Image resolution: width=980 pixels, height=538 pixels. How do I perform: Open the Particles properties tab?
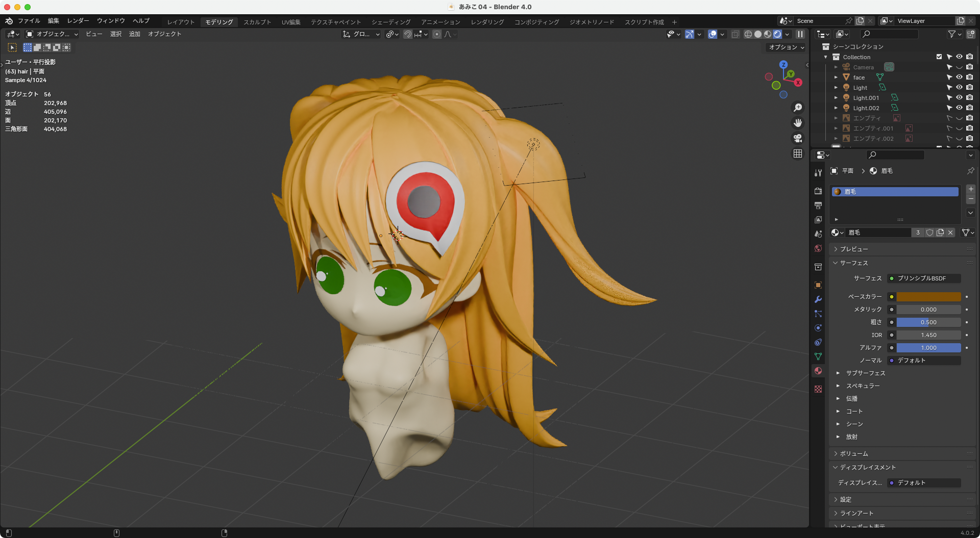[x=818, y=314]
